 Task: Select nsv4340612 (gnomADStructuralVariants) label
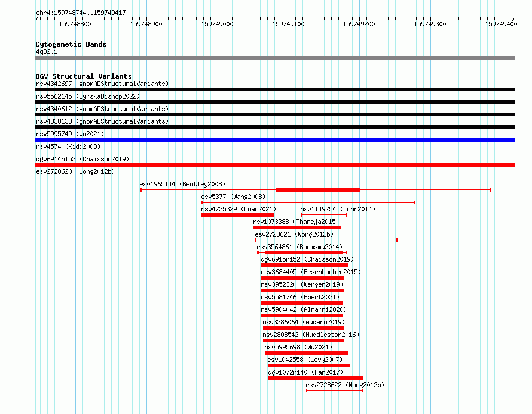pyautogui.click(x=102, y=109)
